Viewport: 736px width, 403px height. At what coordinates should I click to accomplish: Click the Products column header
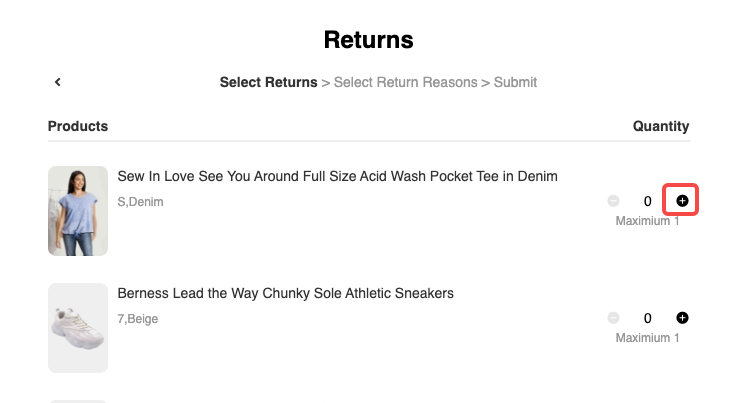(x=78, y=126)
